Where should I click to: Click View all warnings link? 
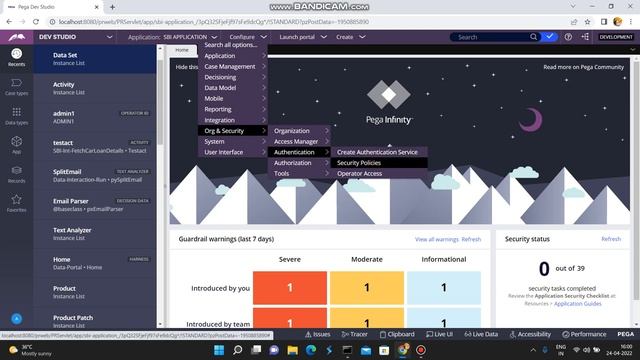tap(436, 239)
